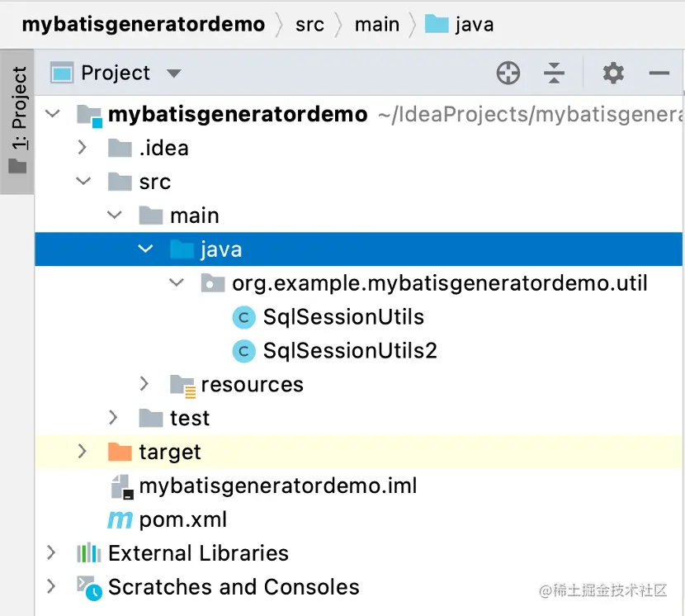This screenshot has width=685, height=616.
Task: Click the External Libraries icon
Action: 88,553
